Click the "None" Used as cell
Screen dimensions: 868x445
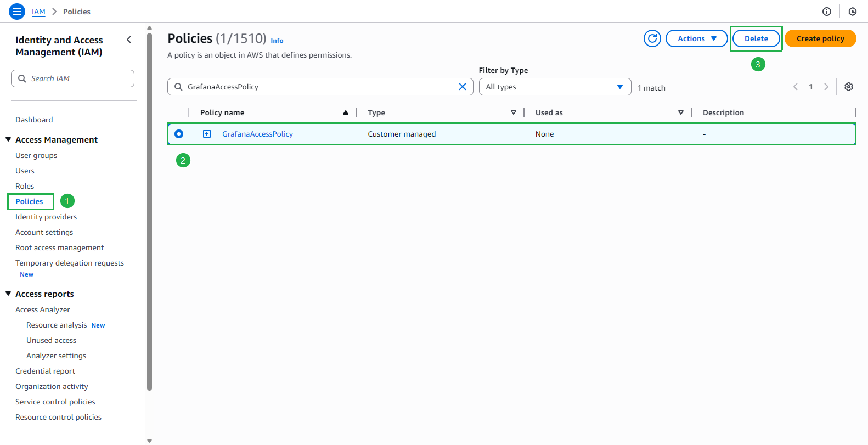click(544, 134)
